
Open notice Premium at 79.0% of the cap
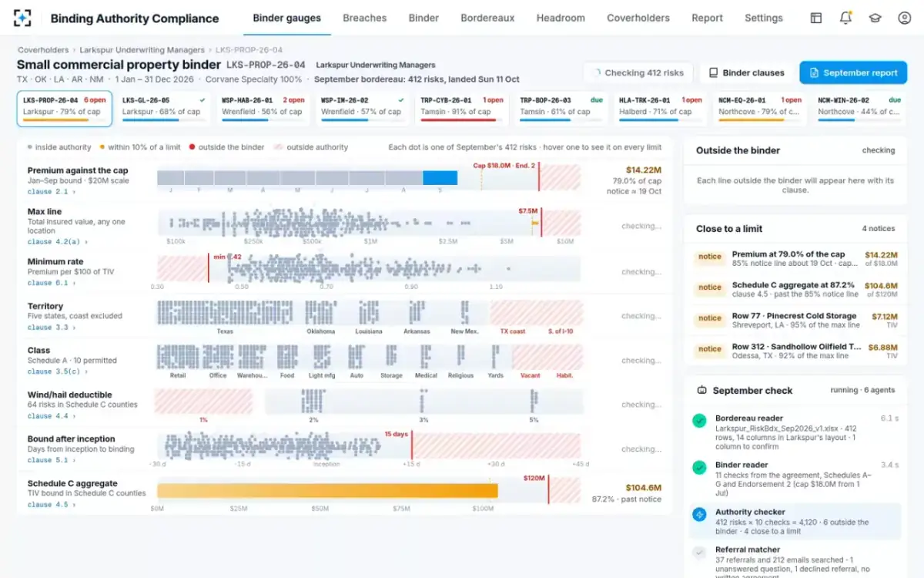click(795, 259)
